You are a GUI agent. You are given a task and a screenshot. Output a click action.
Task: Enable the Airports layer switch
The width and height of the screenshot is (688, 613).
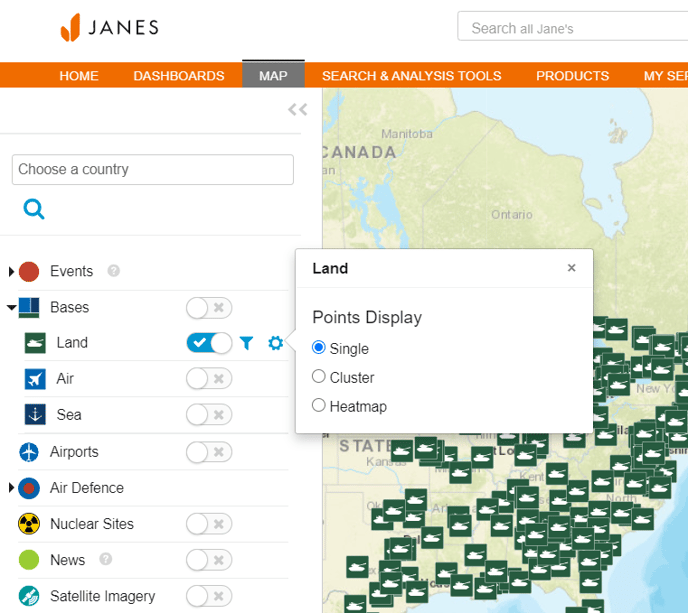tap(209, 452)
